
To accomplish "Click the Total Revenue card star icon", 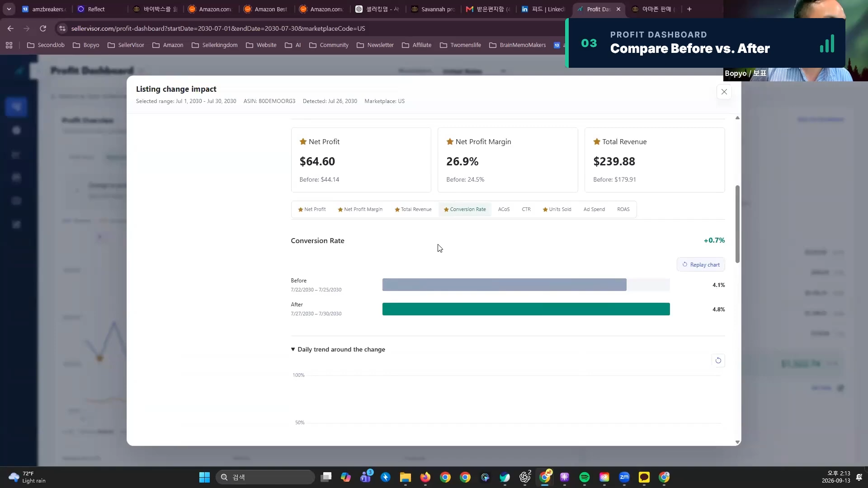I will [597, 141].
